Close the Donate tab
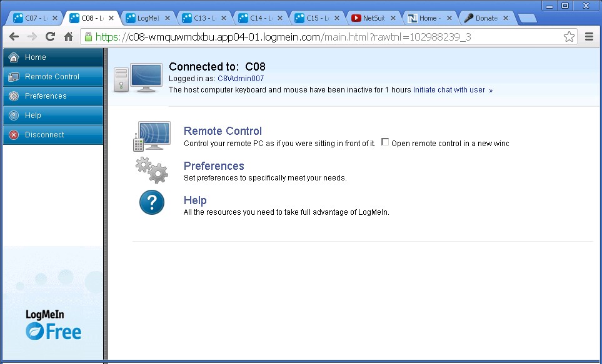This screenshot has height=364, width=602. click(x=506, y=18)
